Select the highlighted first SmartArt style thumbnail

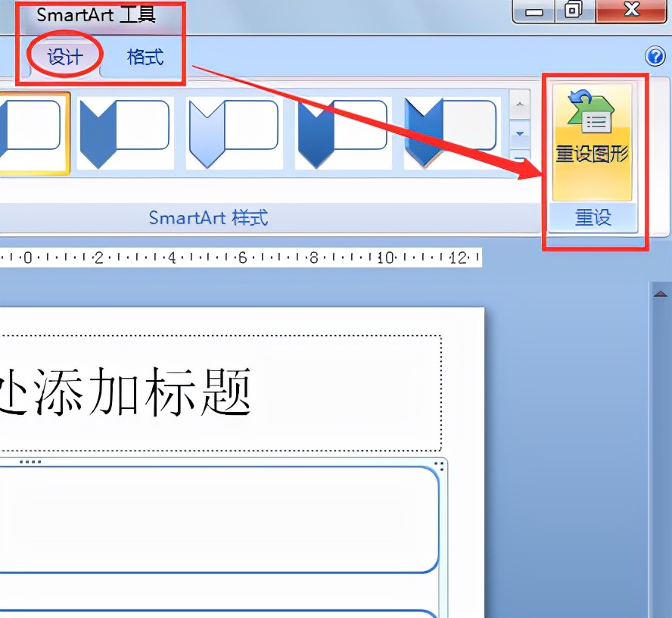point(34,133)
